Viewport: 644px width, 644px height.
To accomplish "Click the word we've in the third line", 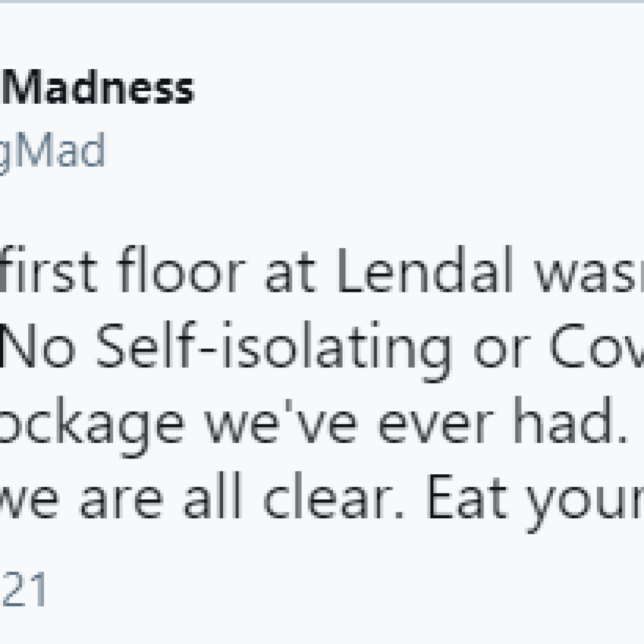I will (x=281, y=421).
